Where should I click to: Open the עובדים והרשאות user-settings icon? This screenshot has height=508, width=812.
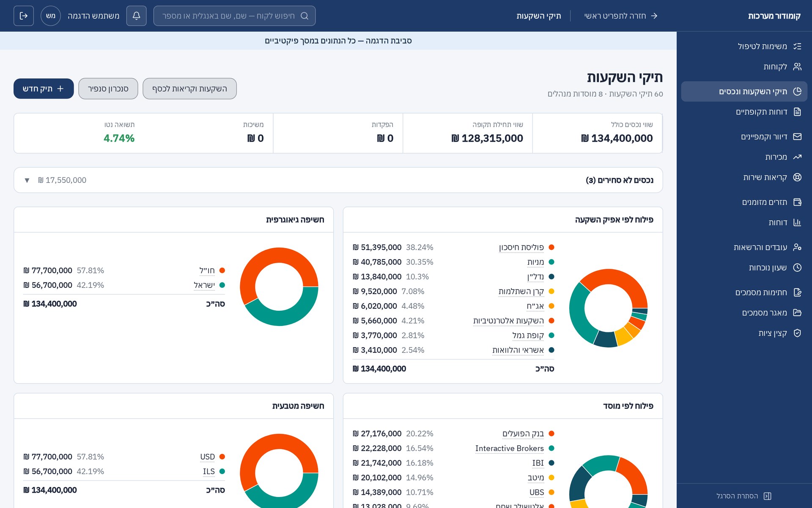point(797,247)
